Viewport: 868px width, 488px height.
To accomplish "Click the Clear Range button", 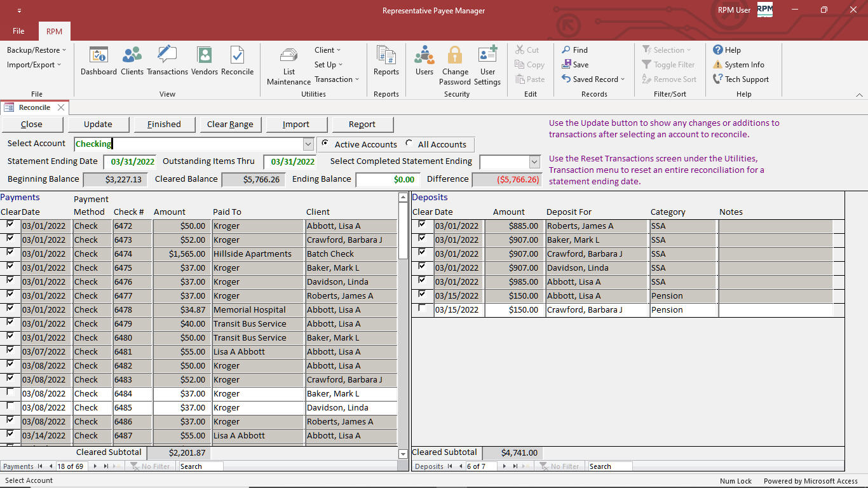I will tap(230, 125).
